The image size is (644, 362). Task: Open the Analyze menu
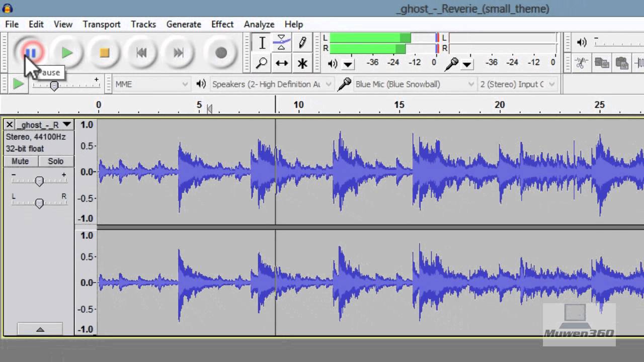click(x=259, y=24)
